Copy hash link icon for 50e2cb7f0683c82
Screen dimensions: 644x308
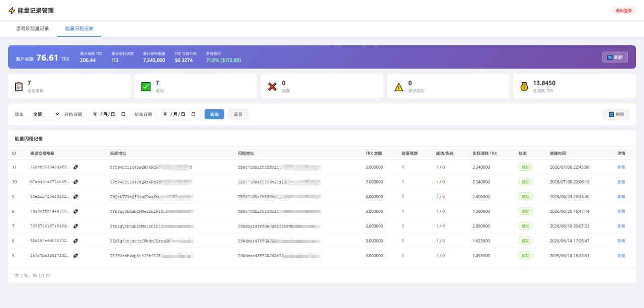tap(76, 197)
